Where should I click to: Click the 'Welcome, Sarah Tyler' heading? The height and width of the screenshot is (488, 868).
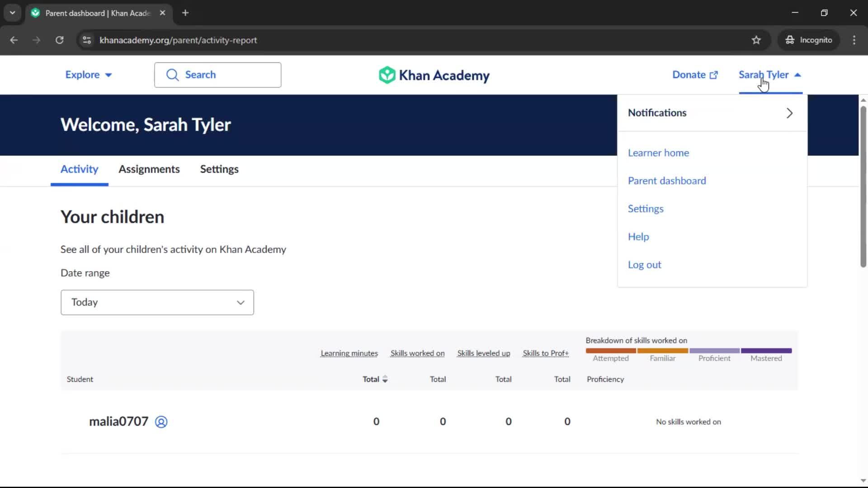point(146,125)
